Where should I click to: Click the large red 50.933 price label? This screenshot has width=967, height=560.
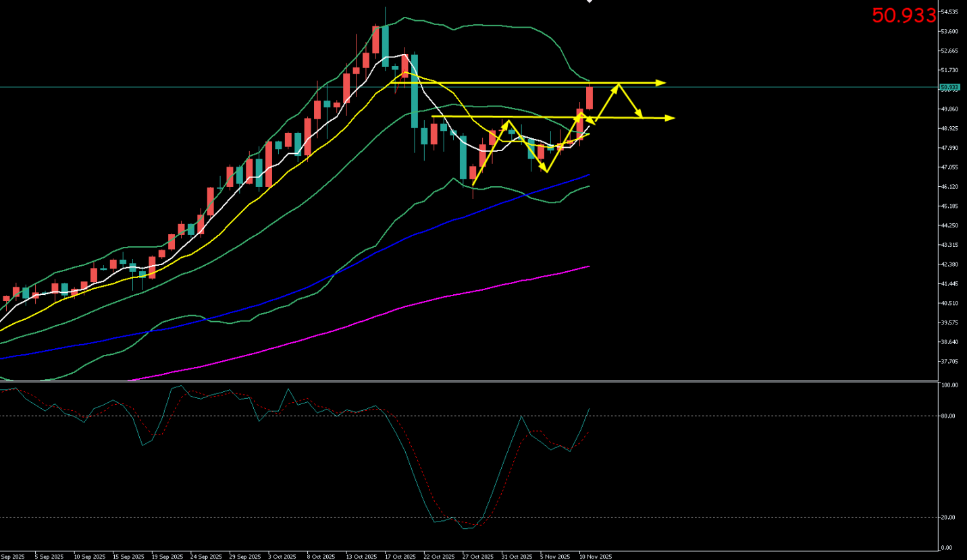pyautogui.click(x=904, y=16)
